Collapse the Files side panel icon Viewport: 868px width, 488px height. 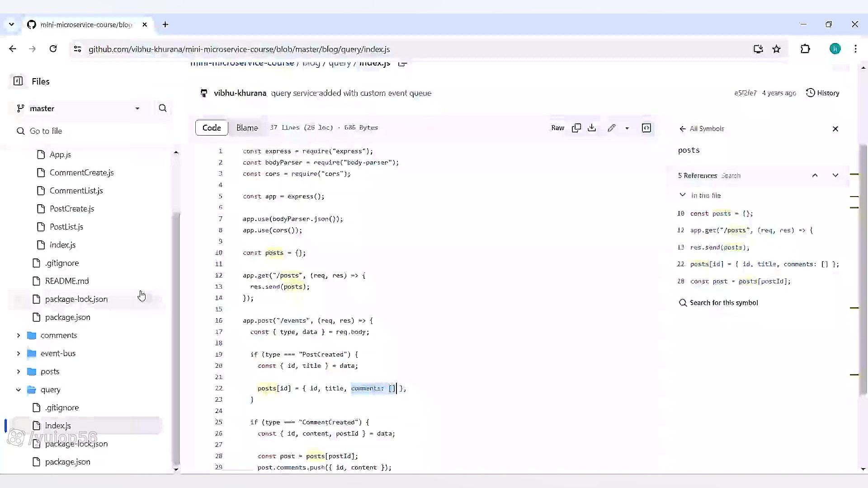[18, 81]
